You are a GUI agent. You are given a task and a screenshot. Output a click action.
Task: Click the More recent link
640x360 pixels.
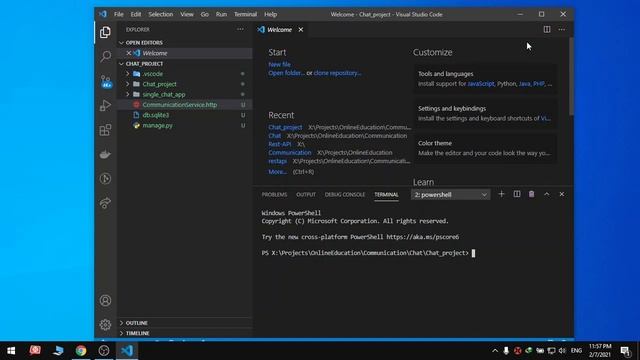[x=277, y=172]
